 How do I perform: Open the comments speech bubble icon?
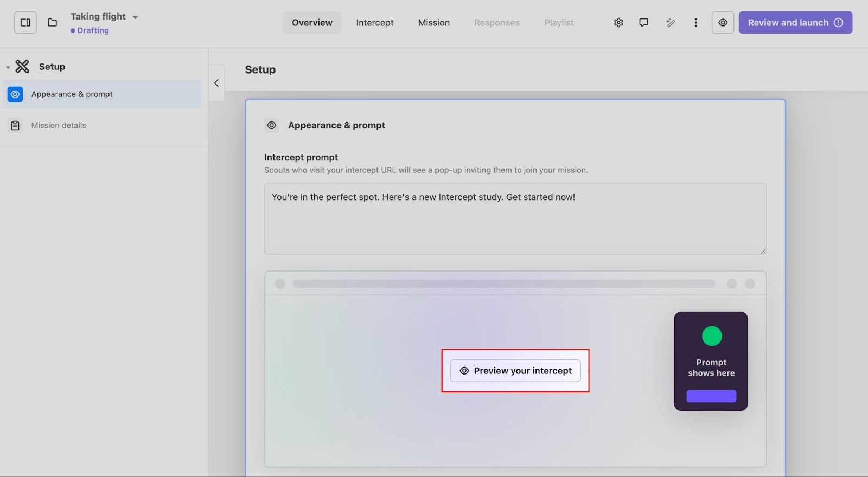643,23
